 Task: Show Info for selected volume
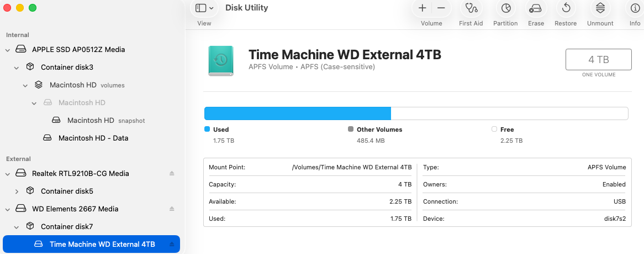click(635, 8)
